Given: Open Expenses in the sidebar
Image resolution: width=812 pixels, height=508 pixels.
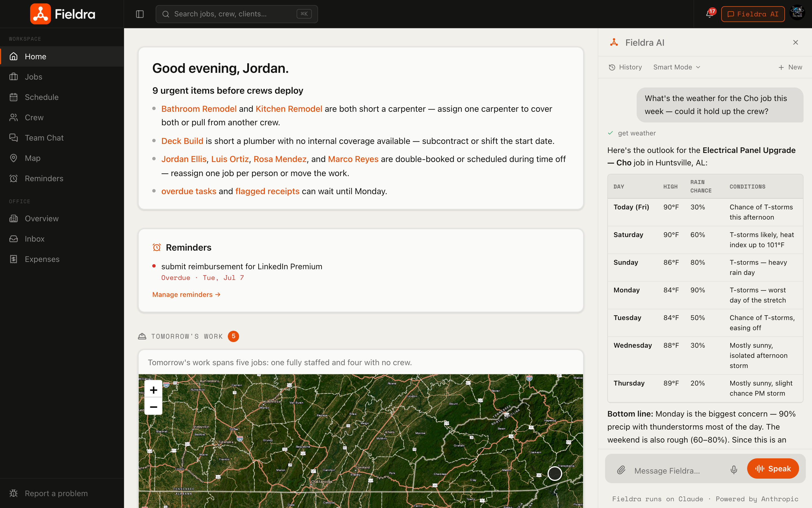Looking at the screenshot, I should tap(62, 259).
